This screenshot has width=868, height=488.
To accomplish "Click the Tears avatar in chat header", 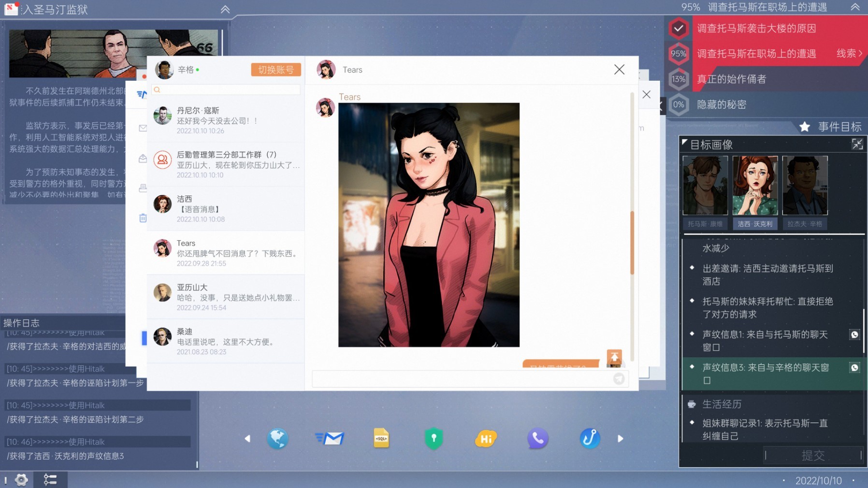I will 326,70.
